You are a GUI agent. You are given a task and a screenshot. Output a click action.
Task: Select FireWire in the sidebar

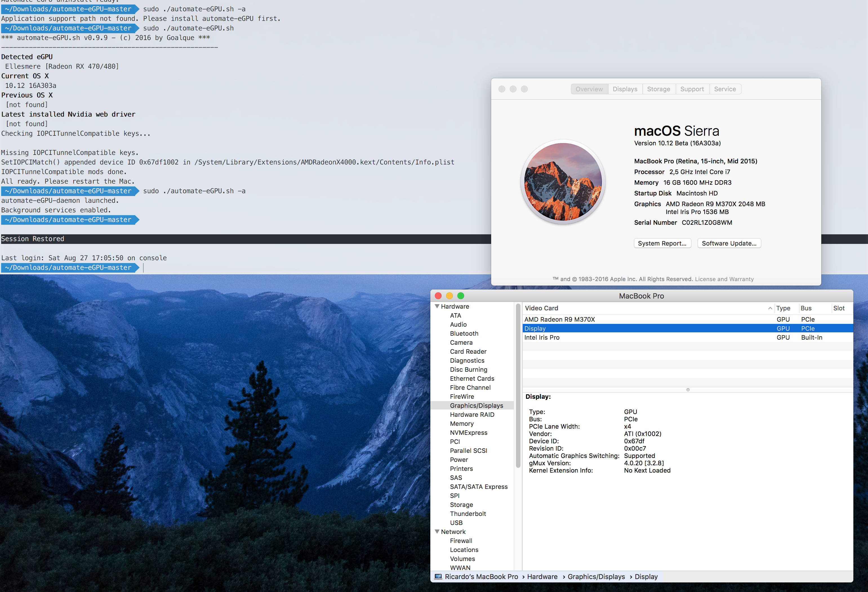pos(462,396)
